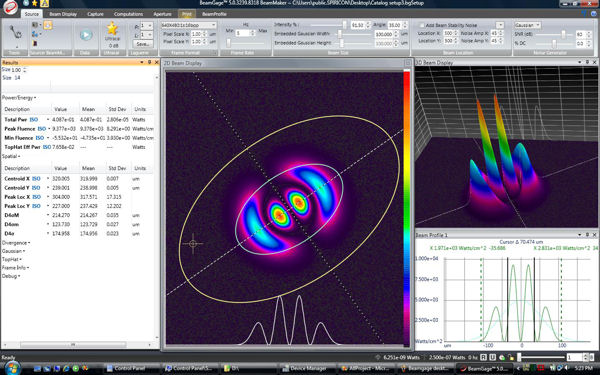Screen dimensions: 600x375
Task: Click the color wheel status bar icon
Action: [502, 358]
